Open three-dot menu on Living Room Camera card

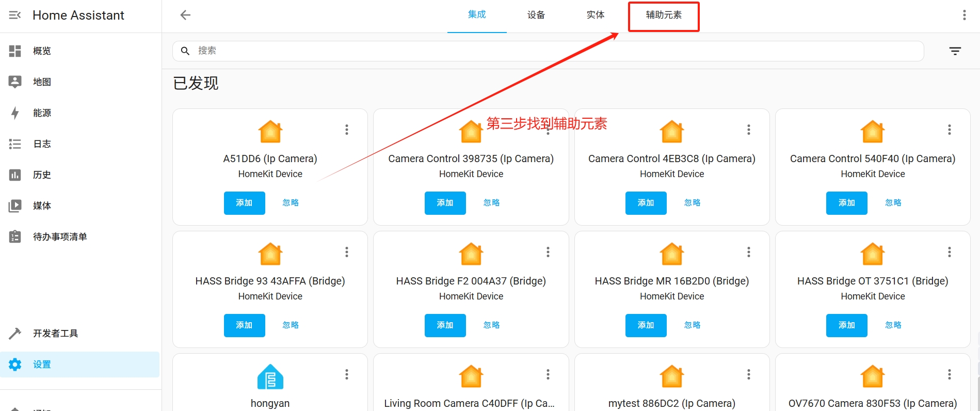[548, 374]
